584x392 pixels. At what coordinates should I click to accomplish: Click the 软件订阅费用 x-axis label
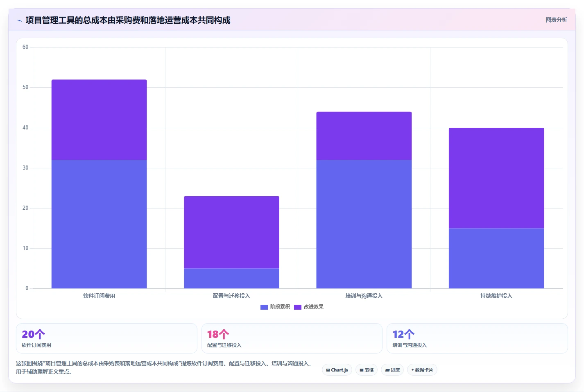pos(99,296)
